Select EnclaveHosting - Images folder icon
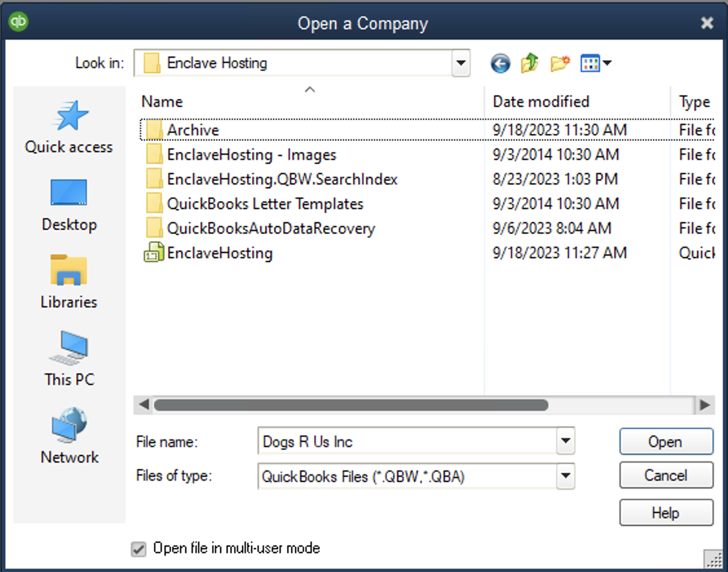Viewport: 728px width, 572px height. pyautogui.click(x=154, y=155)
